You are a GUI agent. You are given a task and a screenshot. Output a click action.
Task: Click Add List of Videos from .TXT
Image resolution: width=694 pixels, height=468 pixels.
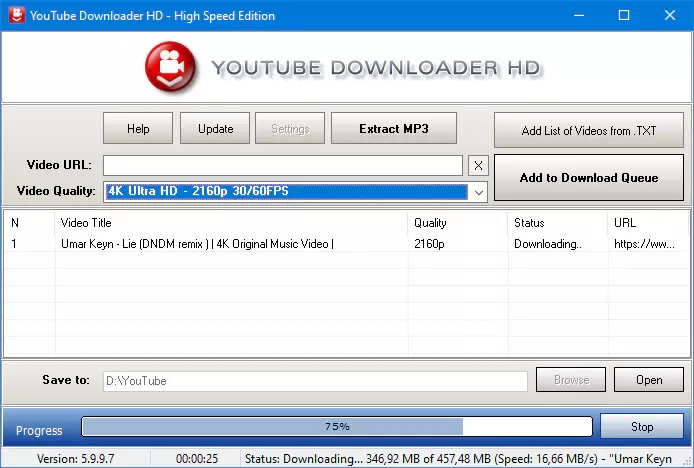589,130
